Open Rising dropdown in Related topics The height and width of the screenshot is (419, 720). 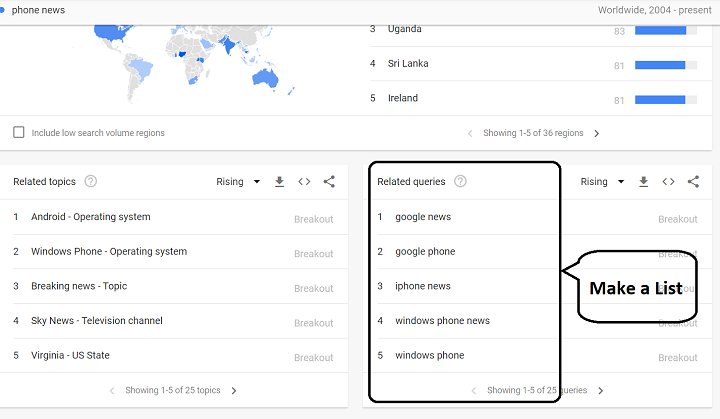[x=238, y=182]
